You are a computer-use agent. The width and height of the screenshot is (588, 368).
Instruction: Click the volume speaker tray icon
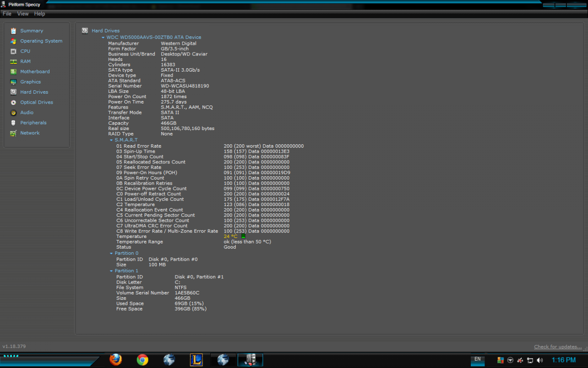539,360
